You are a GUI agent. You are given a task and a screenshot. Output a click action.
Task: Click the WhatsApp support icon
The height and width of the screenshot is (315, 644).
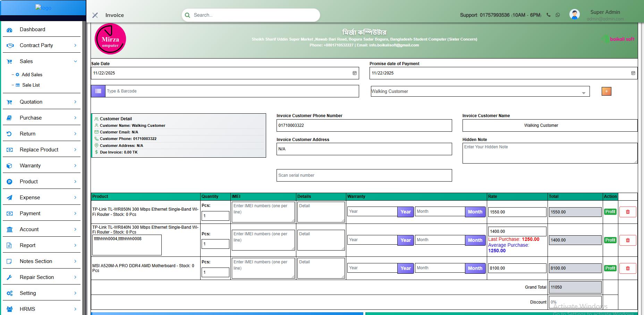pyautogui.click(x=558, y=15)
